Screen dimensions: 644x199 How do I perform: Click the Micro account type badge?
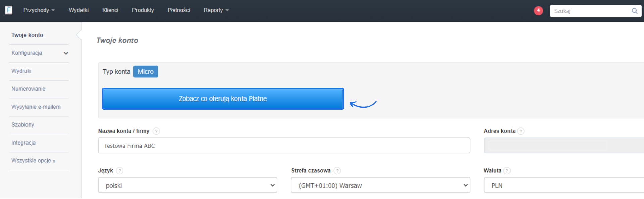click(x=146, y=72)
